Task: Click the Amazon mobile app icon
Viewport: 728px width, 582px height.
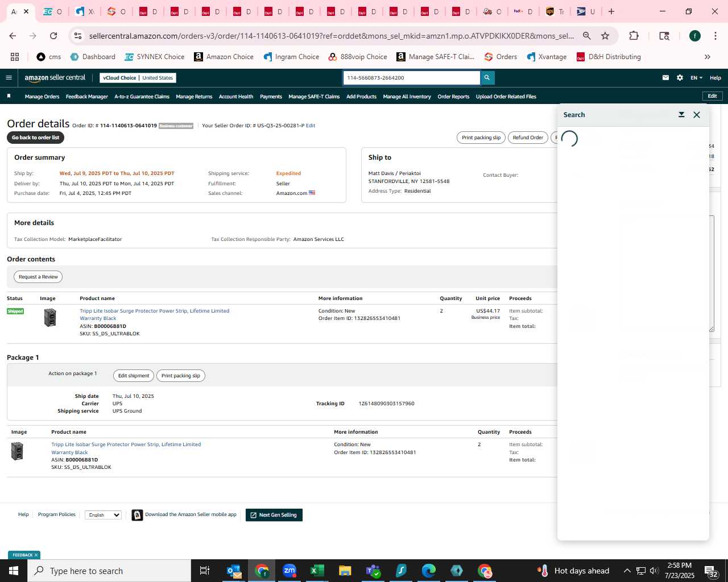Action: pyautogui.click(x=137, y=515)
